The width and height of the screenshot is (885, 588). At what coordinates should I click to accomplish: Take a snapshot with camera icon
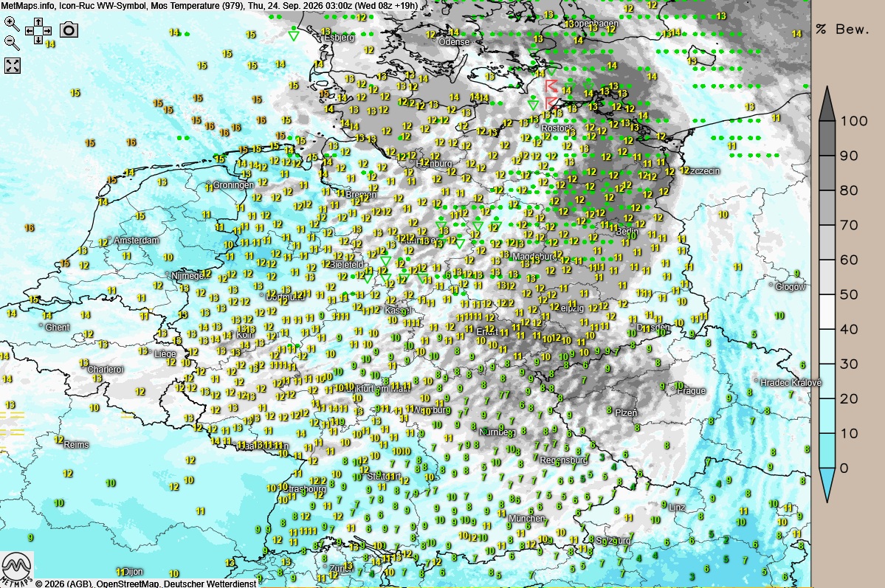coord(69,30)
